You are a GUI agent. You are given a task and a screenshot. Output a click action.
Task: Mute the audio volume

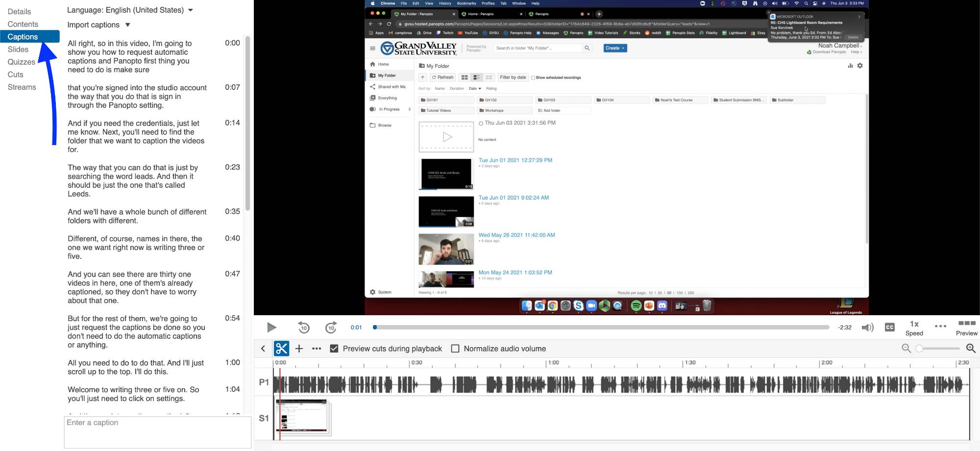(867, 327)
